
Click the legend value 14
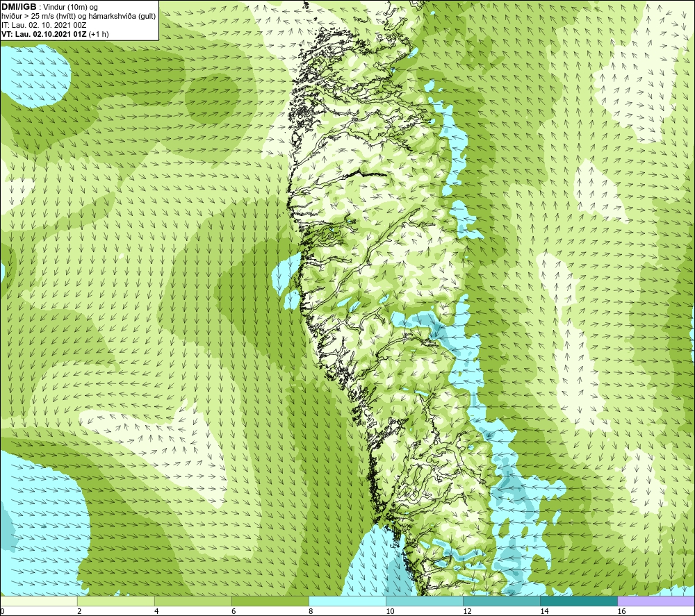pyautogui.click(x=544, y=612)
